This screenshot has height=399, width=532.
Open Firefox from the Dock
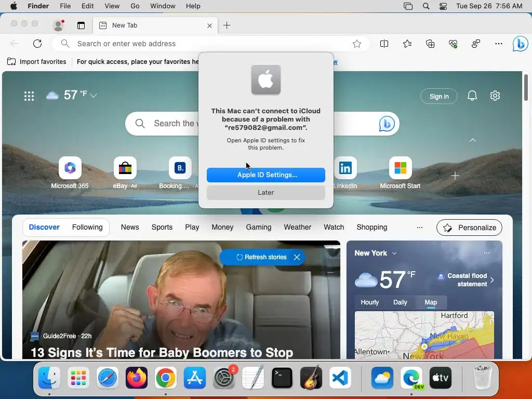(x=137, y=378)
